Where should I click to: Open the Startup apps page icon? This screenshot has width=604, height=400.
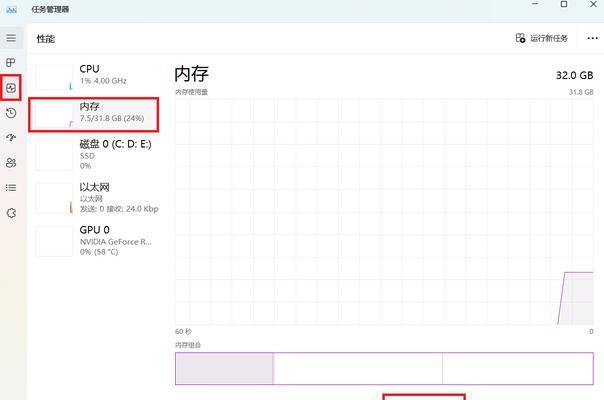11,138
